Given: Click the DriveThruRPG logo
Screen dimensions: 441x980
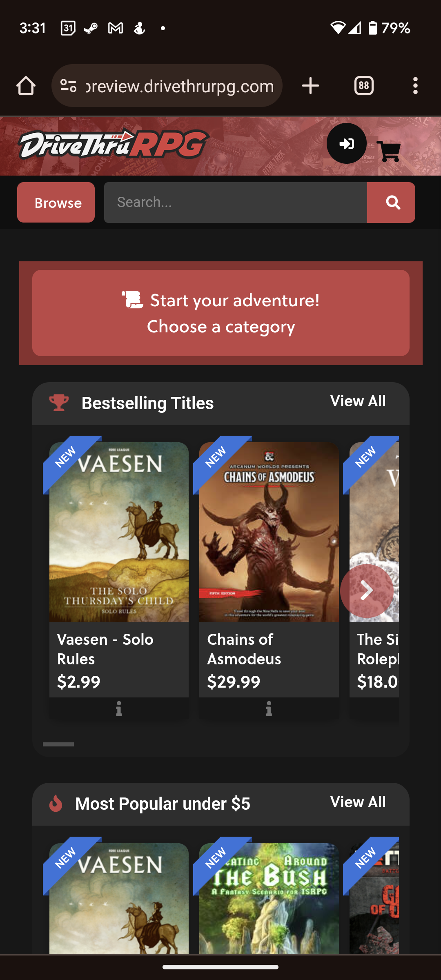Looking at the screenshot, I should tap(114, 145).
